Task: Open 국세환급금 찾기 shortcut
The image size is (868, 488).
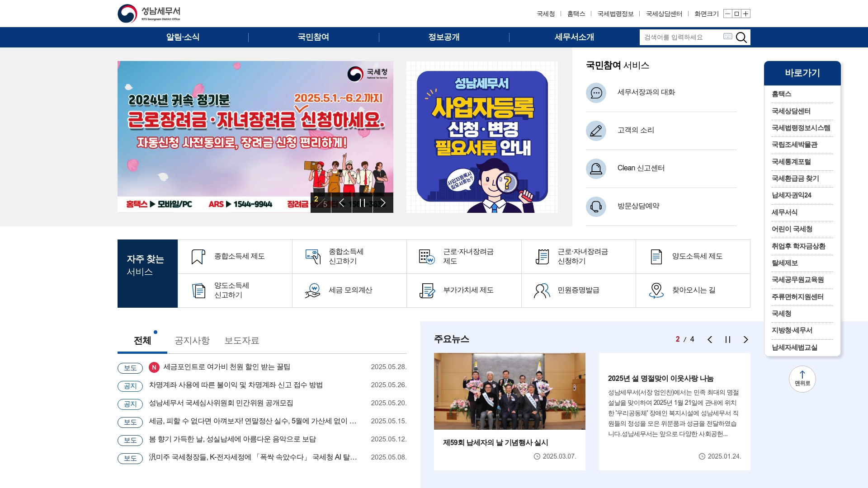Action: [795, 178]
